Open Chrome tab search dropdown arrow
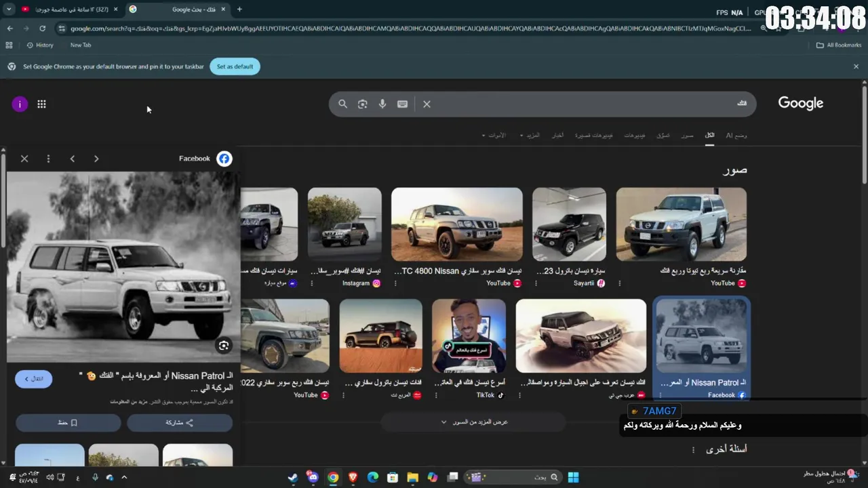Viewport: 868px width, 488px height. point(9,9)
